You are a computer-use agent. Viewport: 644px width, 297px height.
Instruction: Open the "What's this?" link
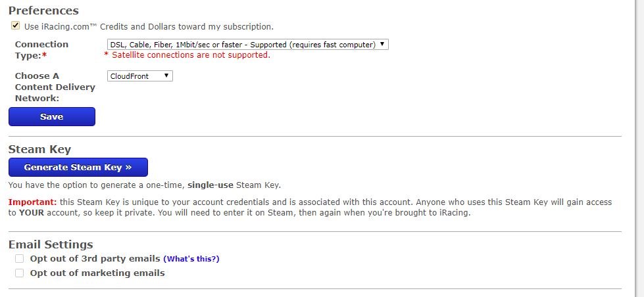point(191,259)
